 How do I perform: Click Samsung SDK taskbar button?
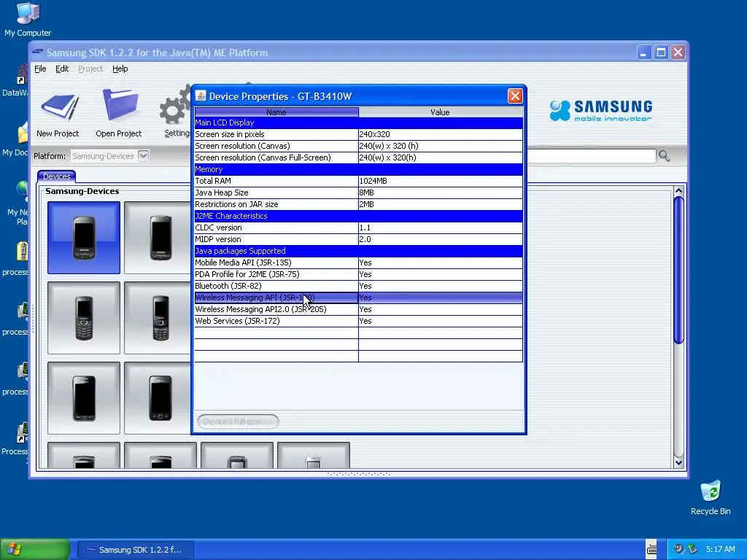135,550
